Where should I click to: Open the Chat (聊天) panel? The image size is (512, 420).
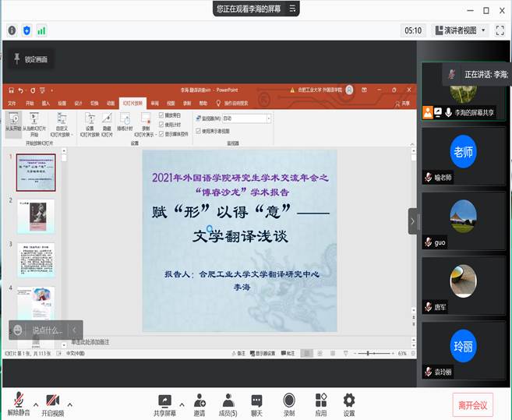[258, 401]
